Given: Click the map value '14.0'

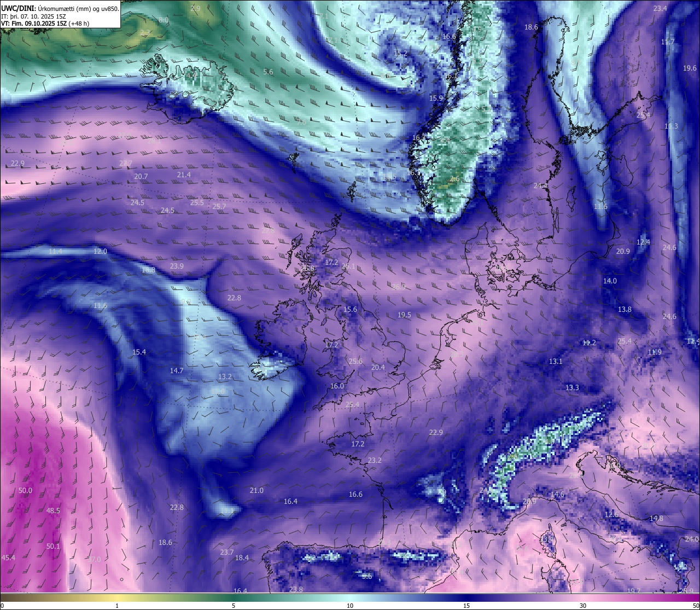Looking at the screenshot, I should pos(610,281).
